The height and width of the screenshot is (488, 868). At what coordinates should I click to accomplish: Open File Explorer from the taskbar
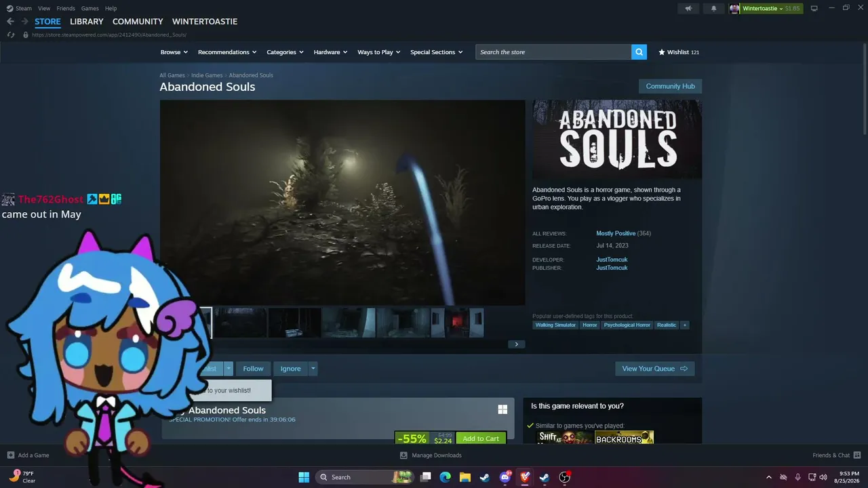click(465, 477)
